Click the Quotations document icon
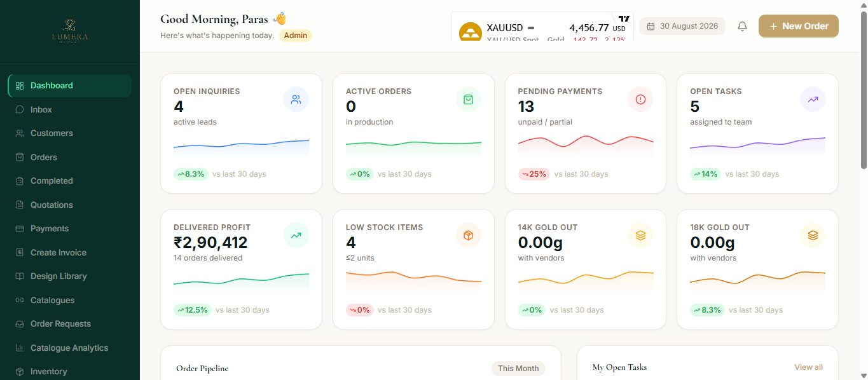This screenshot has height=380, width=868. coord(20,205)
